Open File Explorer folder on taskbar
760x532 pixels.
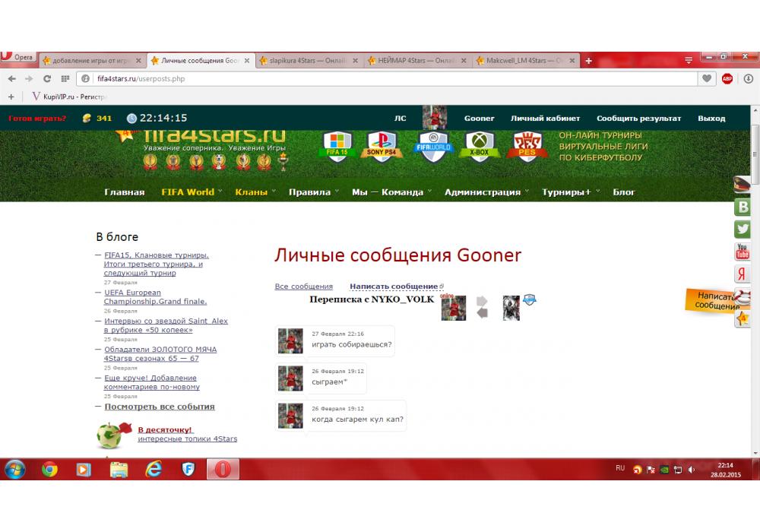[x=119, y=469]
